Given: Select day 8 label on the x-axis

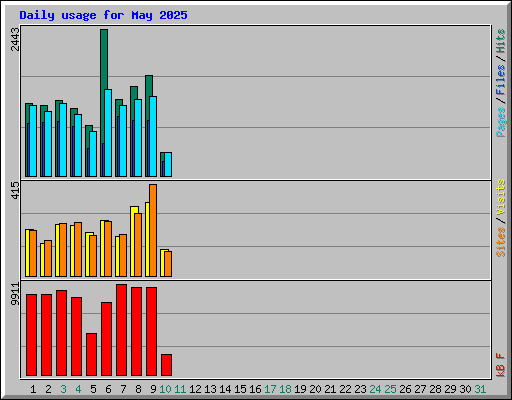Looking at the screenshot, I should pyautogui.click(x=138, y=389).
